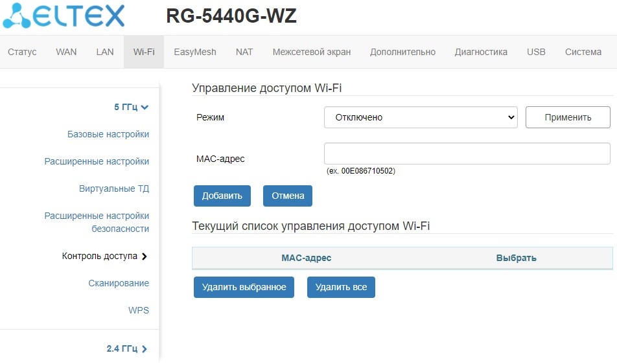Open the WPS sidebar link
Image resolution: width=617 pixels, height=364 pixels.
point(139,310)
